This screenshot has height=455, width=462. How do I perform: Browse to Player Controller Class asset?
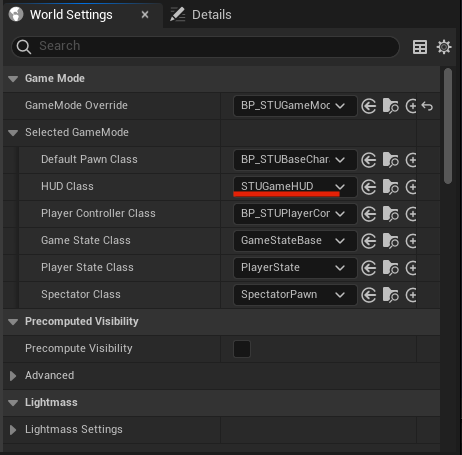tap(390, 214)
